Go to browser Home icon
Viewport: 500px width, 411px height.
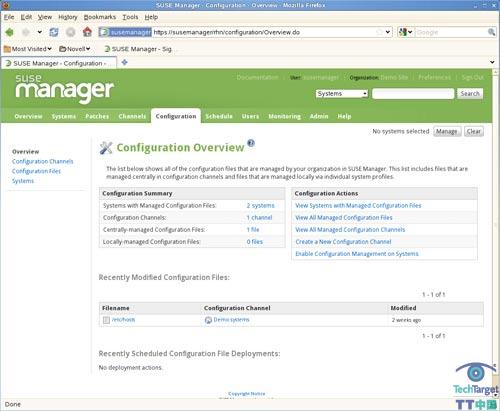point(87,32)
